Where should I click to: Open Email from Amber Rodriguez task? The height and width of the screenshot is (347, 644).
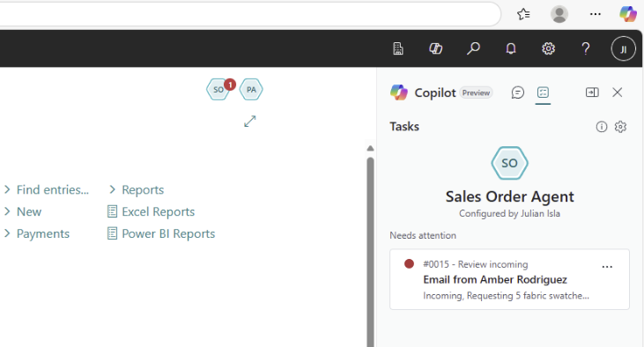pyautogui.click(x=509, y=279)
